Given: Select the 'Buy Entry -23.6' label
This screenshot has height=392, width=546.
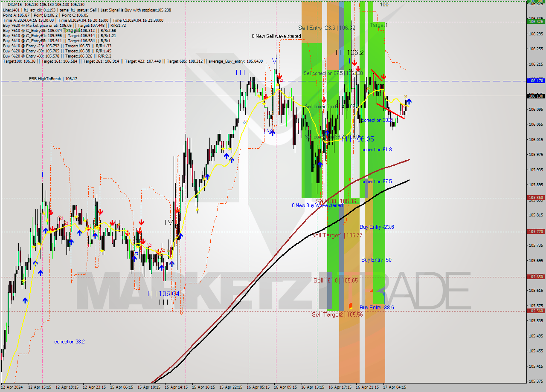Looking at the screenshot, I should tap(377, 227).
